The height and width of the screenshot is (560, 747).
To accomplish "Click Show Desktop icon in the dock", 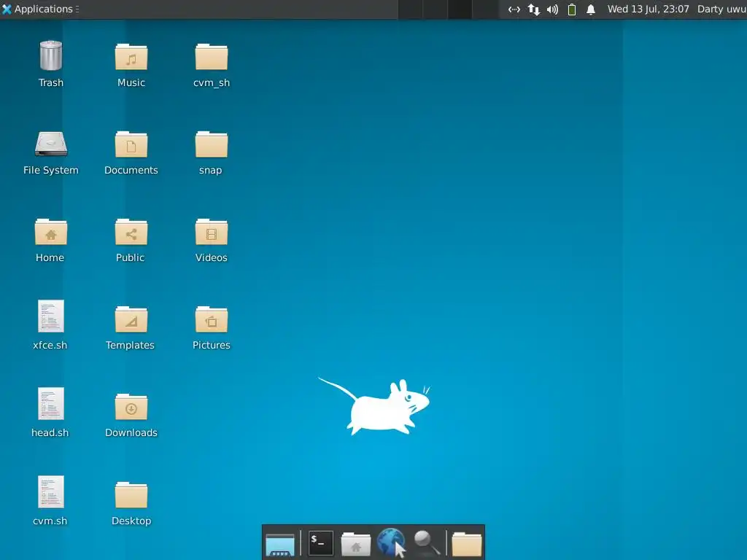I will (280, 544).
